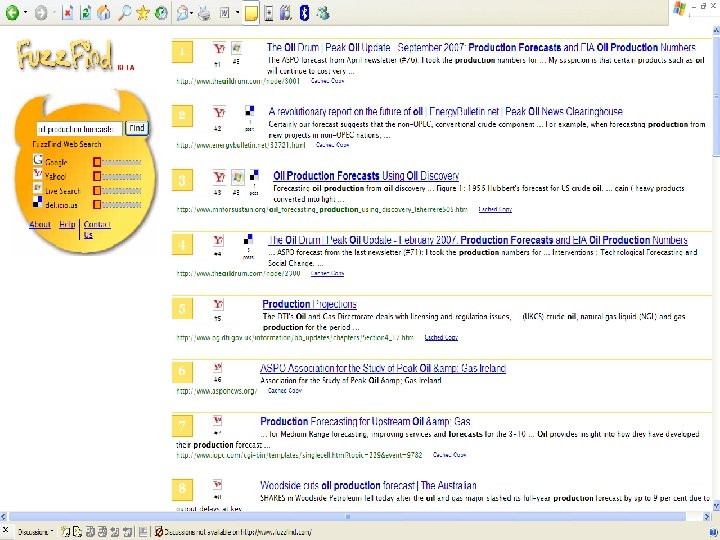Open the History clock icon
This screenshot has width=720, height=540.
click(x=161, y=13)
